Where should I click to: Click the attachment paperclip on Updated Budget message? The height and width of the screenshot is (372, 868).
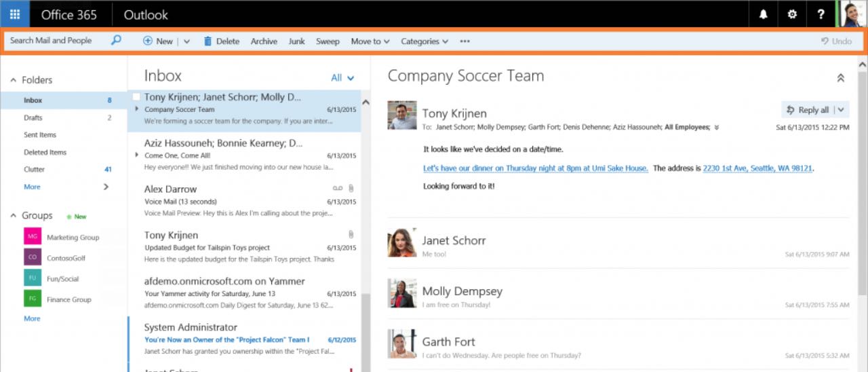[x=351, y=234]
